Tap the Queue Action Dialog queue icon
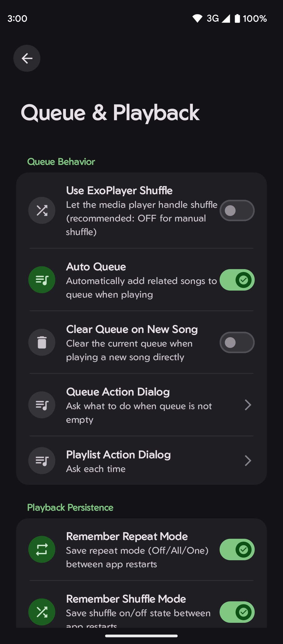The height and width of the screenshot is (644, 283). (42, 405)
